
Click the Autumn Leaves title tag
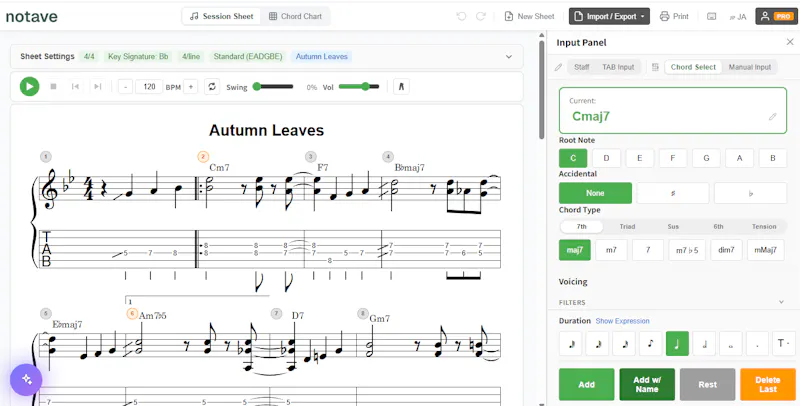[321, 57]
